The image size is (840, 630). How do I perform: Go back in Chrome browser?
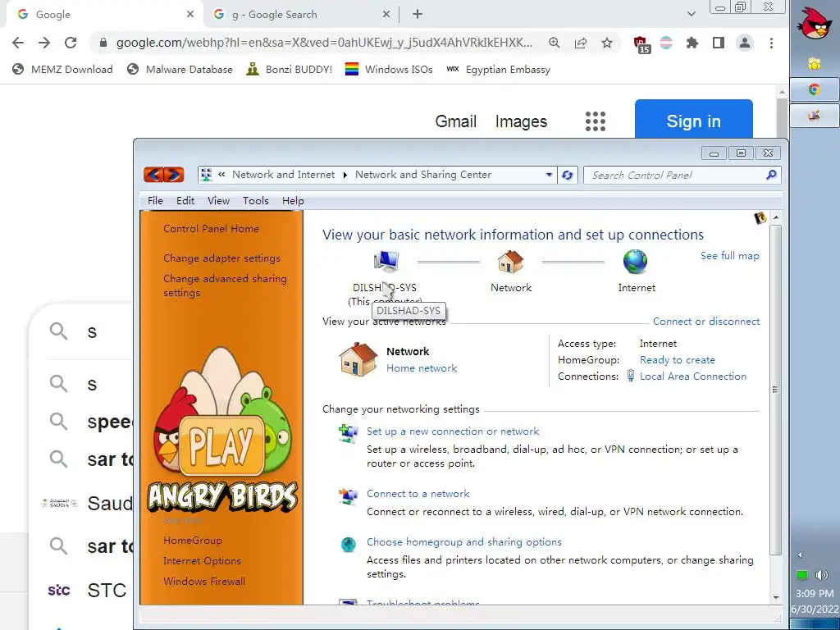coord(18,43)
